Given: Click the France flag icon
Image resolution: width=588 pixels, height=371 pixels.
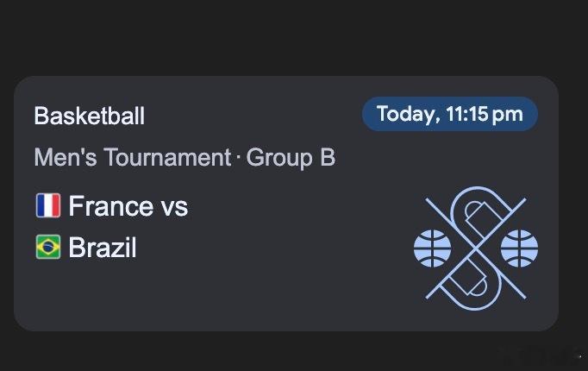Looking at the screenshot, I should [x=47, y=205].
